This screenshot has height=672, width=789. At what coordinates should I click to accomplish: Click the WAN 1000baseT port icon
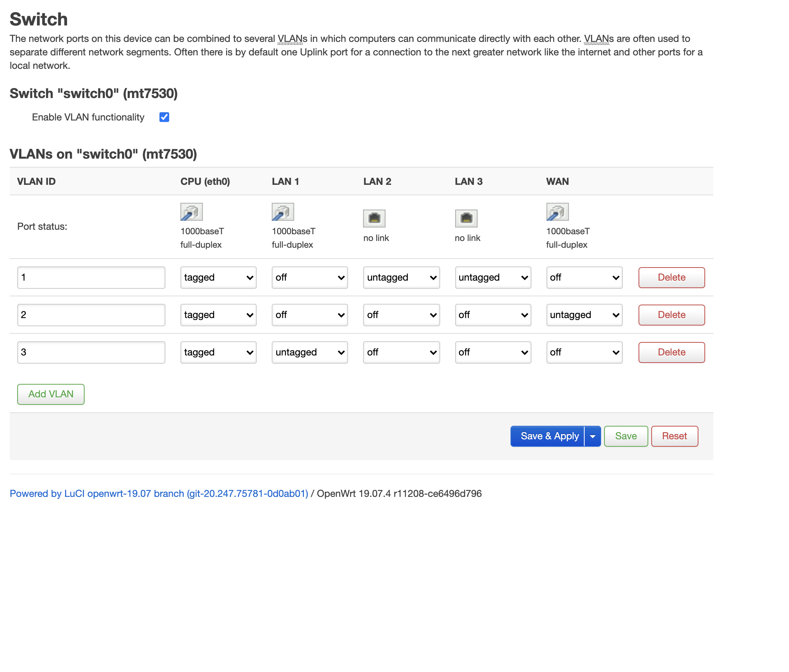tap(557, 212)
